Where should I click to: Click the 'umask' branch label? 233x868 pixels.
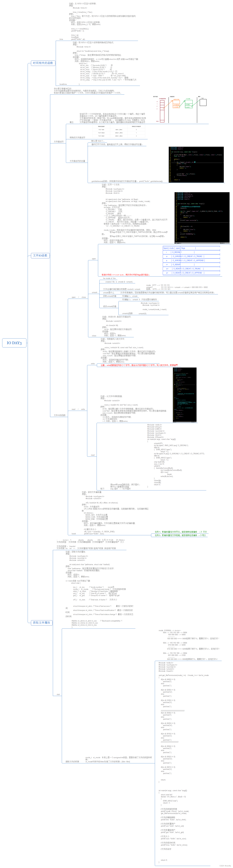(x=94, y=292)
